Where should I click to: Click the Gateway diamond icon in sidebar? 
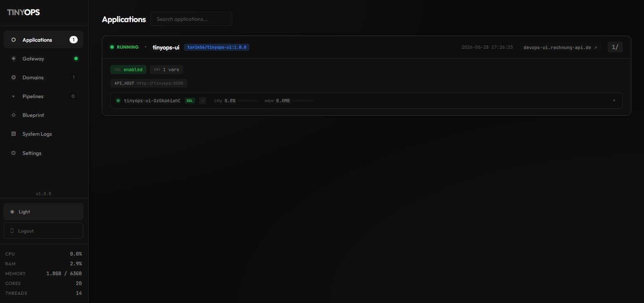[13, 58]
